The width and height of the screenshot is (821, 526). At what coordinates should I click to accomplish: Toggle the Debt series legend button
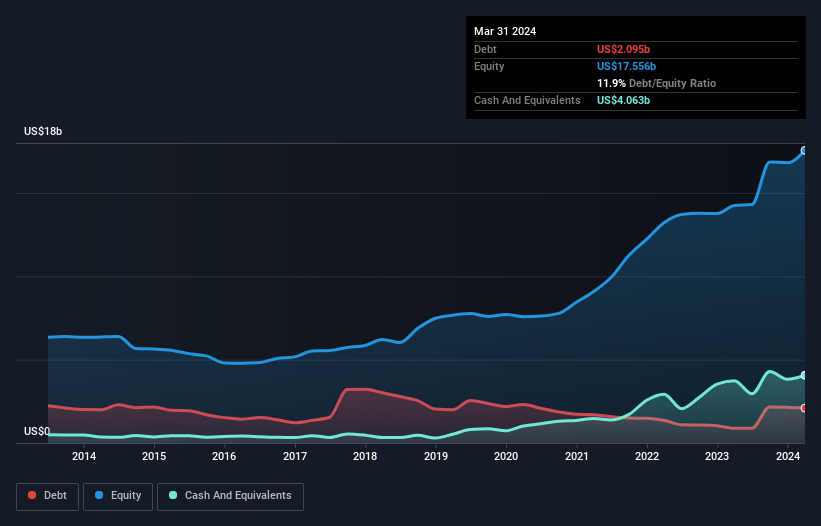click(x=47, y=496)
